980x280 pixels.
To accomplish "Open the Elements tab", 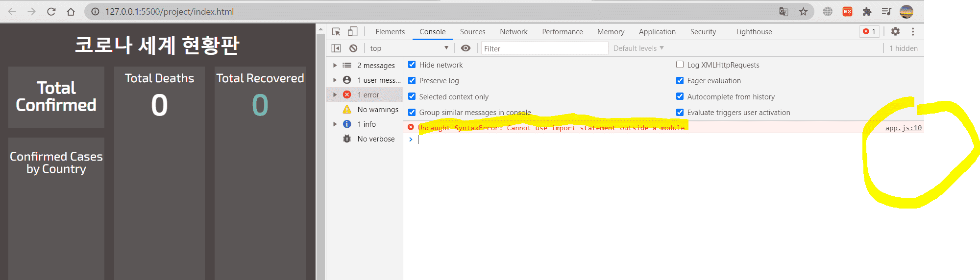I will pos(390,32).
